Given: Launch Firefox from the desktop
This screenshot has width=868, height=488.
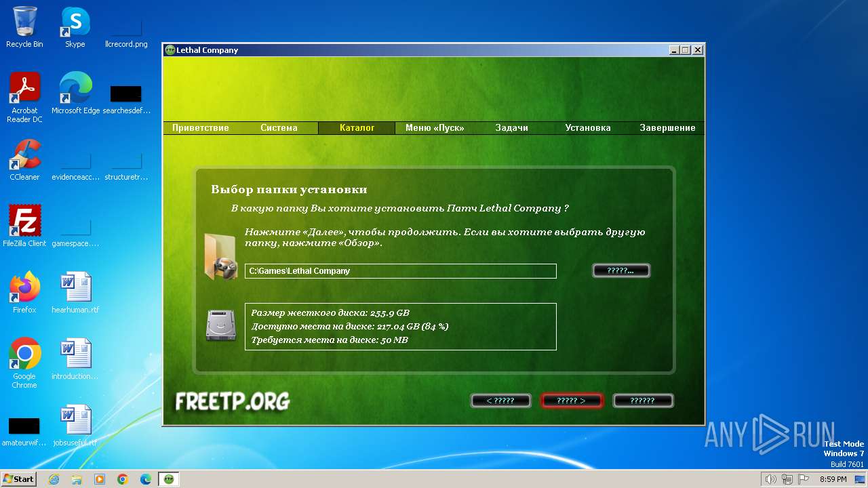Looking at the screenshot, I should pos(24,293).
